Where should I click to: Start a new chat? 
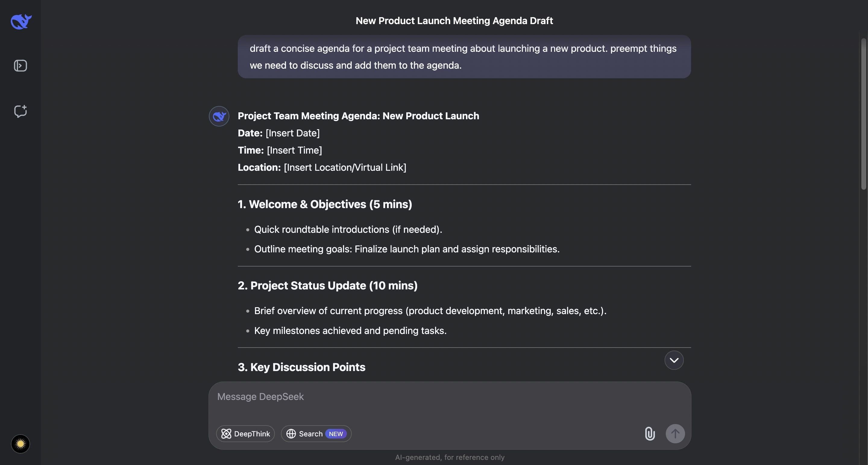click(20, 111)
